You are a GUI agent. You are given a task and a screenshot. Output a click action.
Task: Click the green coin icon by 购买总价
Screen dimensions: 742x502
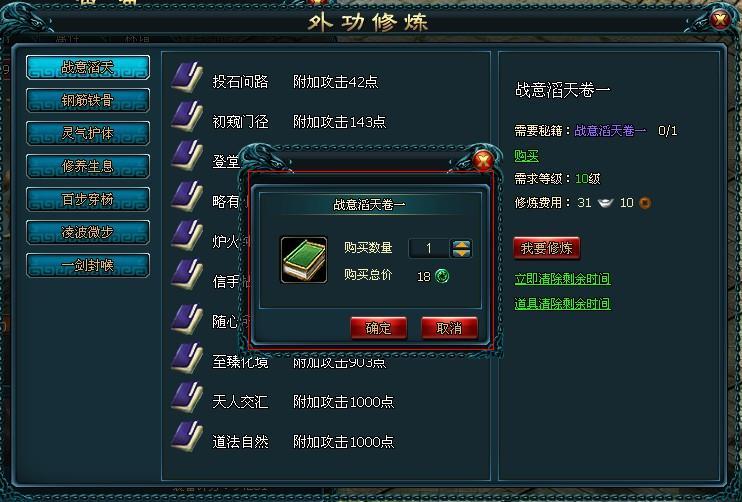pyautogui.click(x=442, y=276)
